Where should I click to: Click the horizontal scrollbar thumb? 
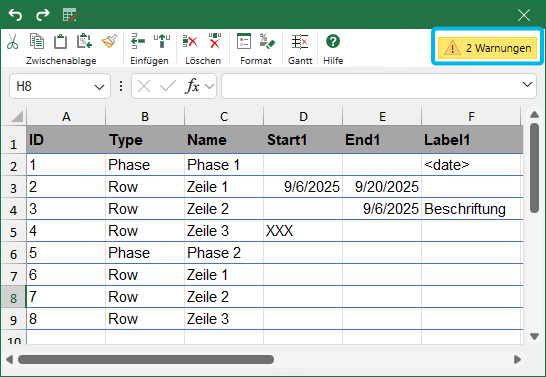pyautogui.click(x=146, y=359)
